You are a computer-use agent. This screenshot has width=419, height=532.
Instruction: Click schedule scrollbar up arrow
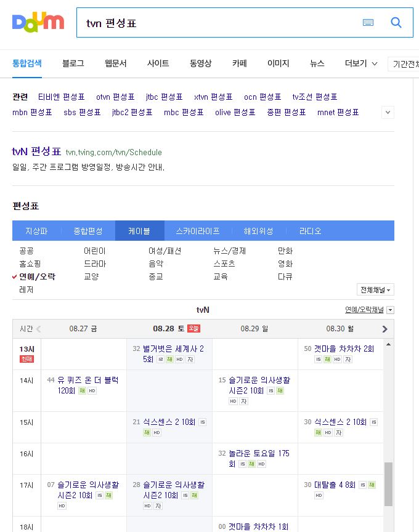pos(388,344)
